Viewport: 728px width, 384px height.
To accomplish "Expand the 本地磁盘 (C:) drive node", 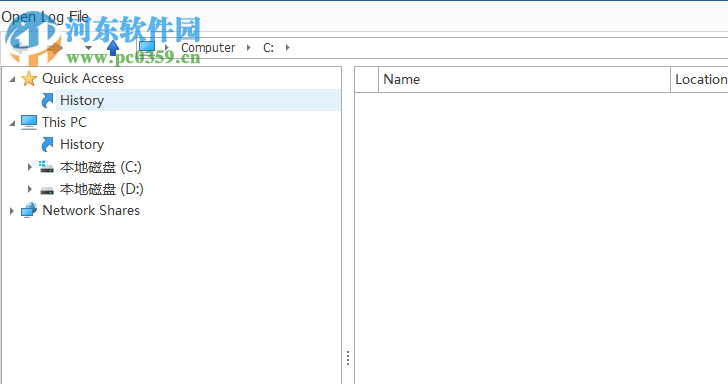I will click(30, 167).
